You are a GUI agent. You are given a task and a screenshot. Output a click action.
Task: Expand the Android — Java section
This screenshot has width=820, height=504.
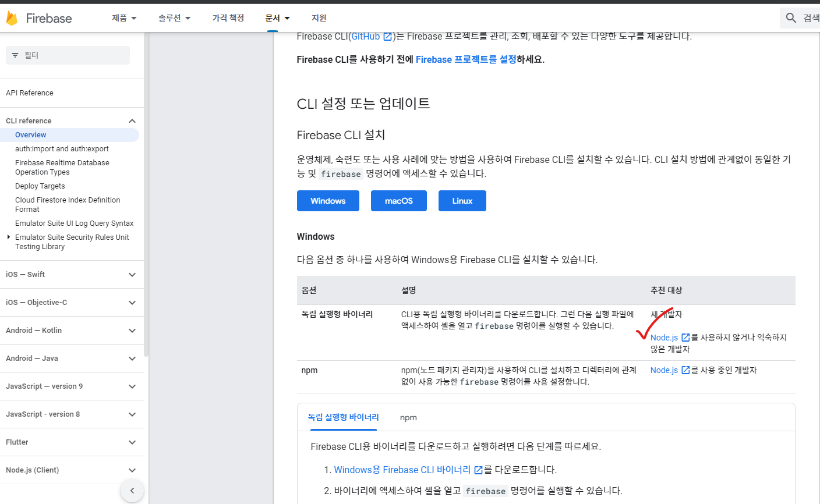click(132, 359)
